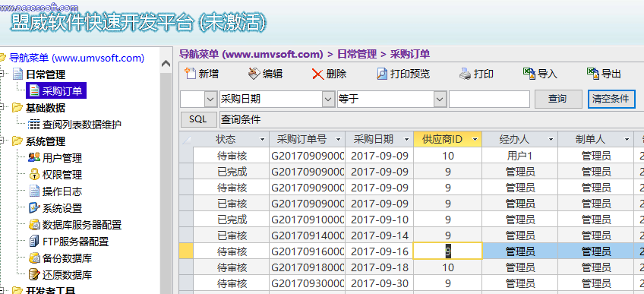This screenshot has height=294, width=644.
Task: Click the navigation panel scroll up arrow
Action: 166,64
